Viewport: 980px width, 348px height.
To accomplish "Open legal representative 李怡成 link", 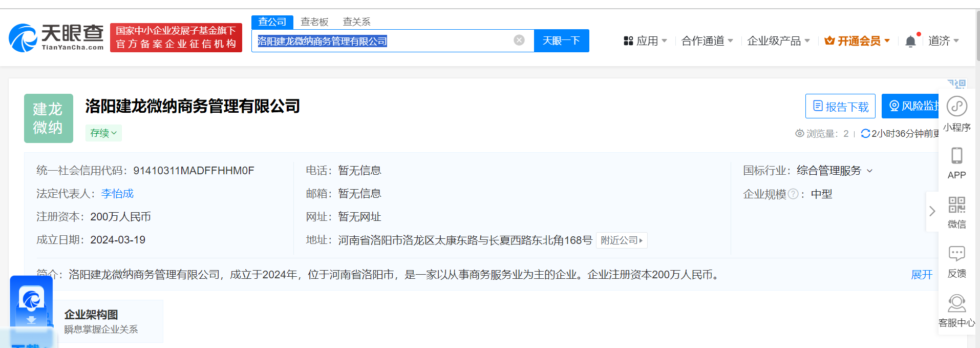I will click(x=117, y=194).
